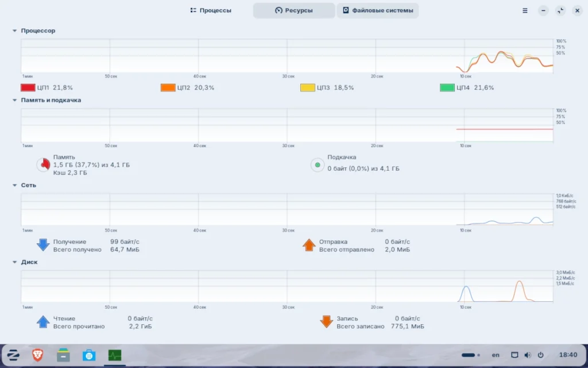
Task: Click the ЦП2 20,3% label
Action: click(x=196, y=87)
